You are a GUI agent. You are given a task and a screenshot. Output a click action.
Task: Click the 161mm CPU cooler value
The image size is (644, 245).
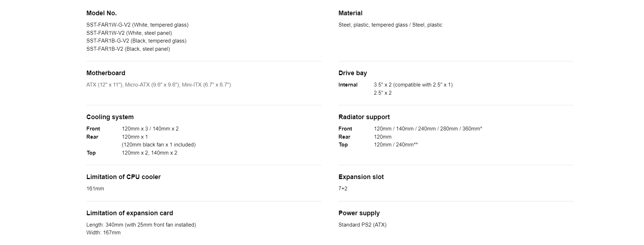pos(95,189)
